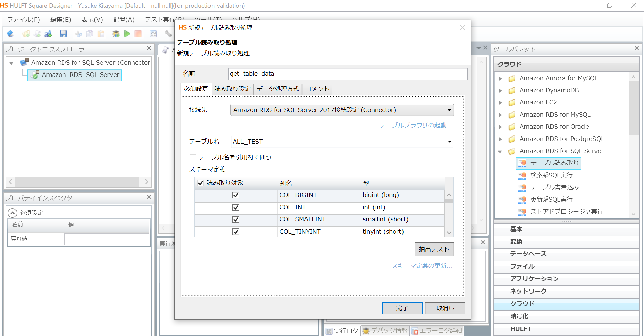The width and height of the screenshot is (644, 336).
Task: Click the 名前 input field get_table_data
Action: 348,74
